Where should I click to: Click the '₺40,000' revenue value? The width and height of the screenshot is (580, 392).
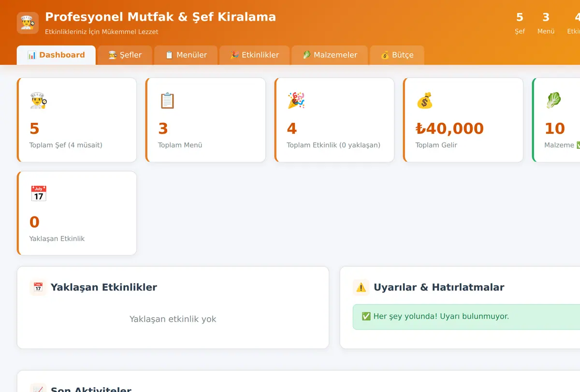[x=449, y=129]
